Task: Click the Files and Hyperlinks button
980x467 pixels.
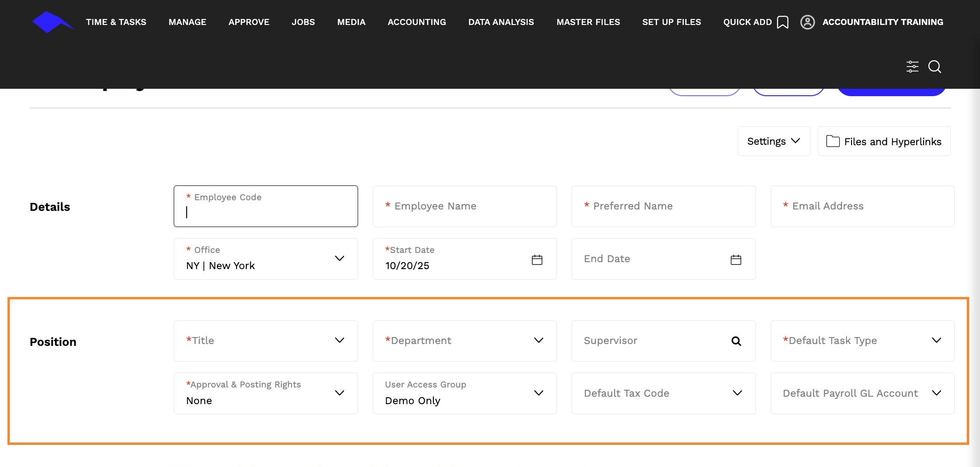Action: pos(884,141)
